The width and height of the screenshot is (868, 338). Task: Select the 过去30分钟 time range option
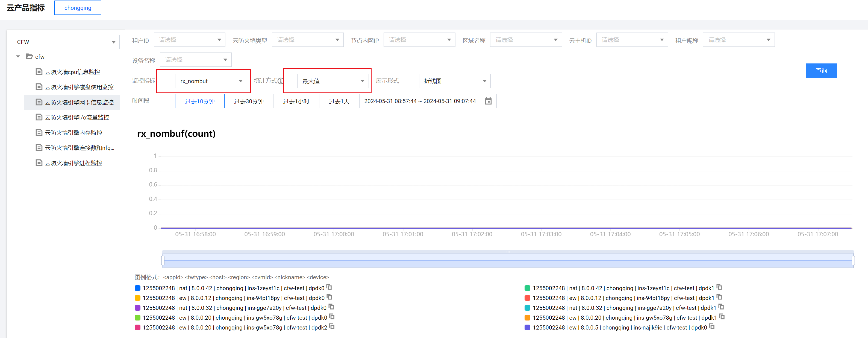[249, 101]
